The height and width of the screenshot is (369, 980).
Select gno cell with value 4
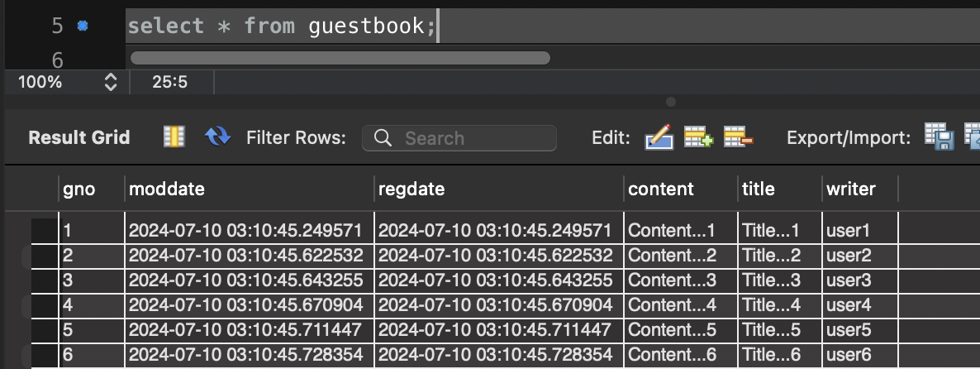pyautogui.click(x=93, y=305)
